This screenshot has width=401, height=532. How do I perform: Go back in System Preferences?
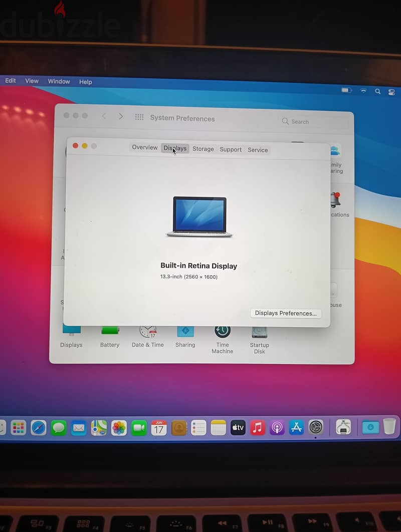pyautogui.click(x=104, y=116)
